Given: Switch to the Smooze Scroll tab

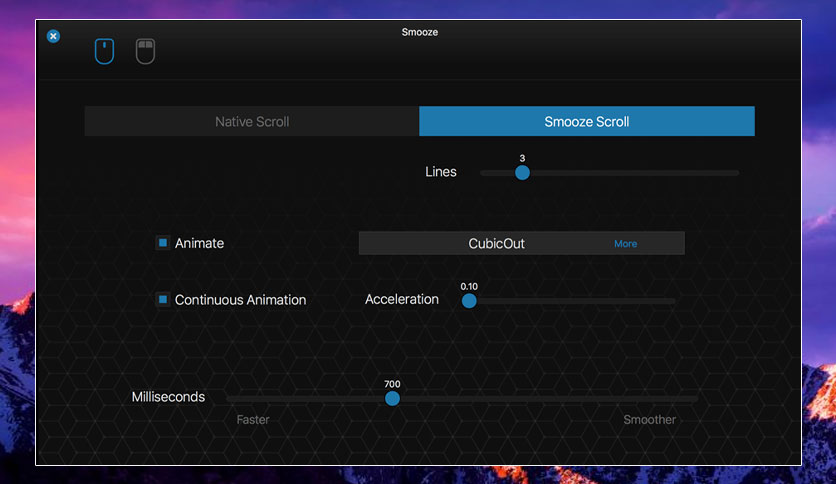Looking at the screenshot, I should (x=587, y=121).
